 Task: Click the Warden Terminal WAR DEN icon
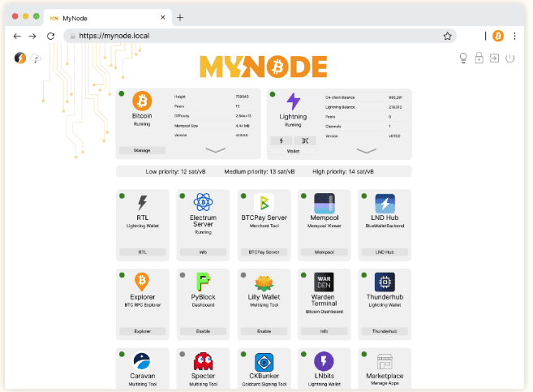pyautogui.click(x=324, y=282)
